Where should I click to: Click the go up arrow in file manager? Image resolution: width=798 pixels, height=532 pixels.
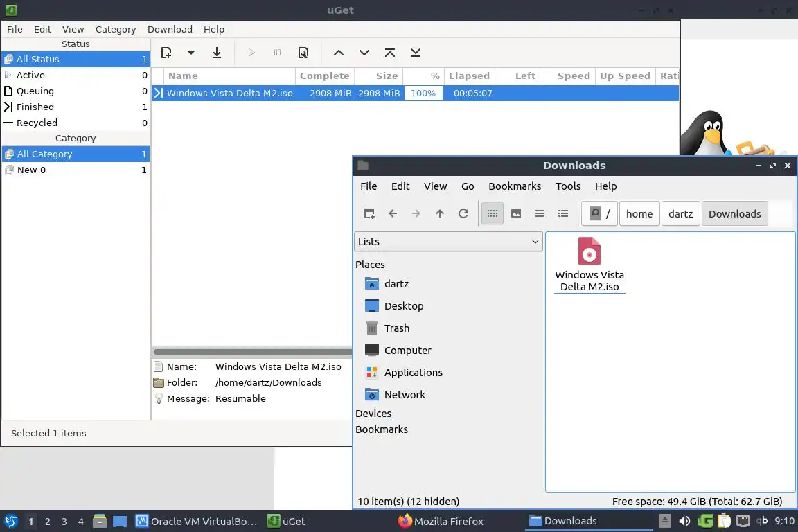440,214
